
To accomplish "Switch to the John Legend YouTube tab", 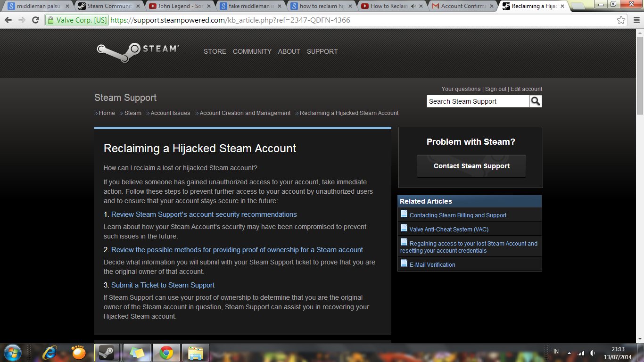I will [180, 6].
